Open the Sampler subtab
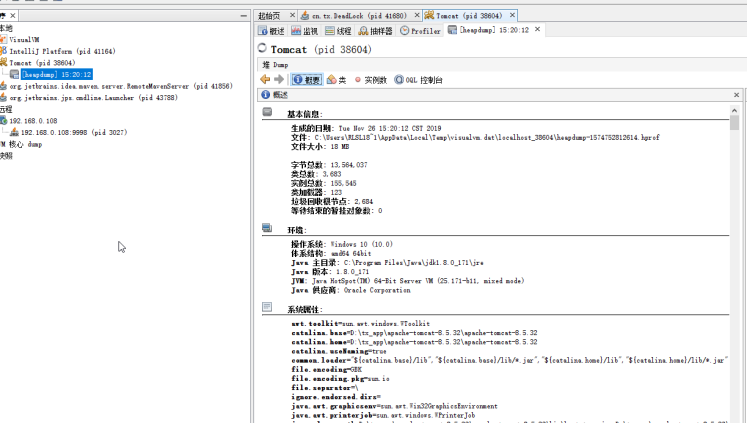747x424 pixels. (375, 31)
